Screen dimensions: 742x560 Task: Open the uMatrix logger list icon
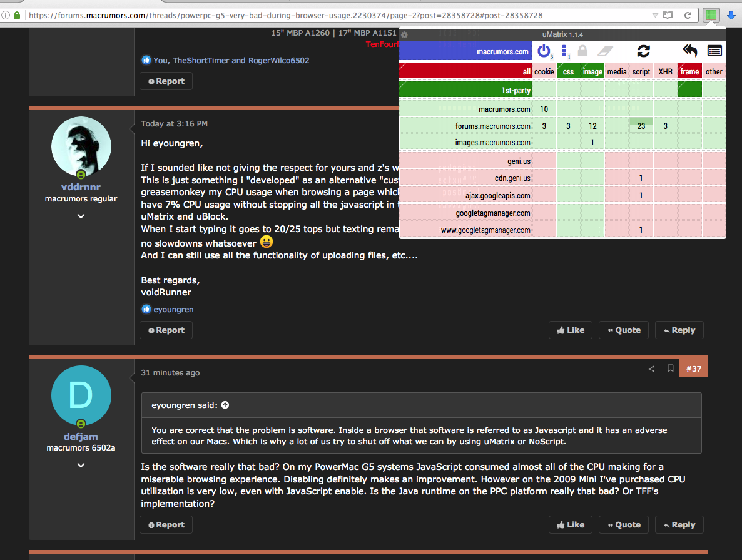coord(714,51)
